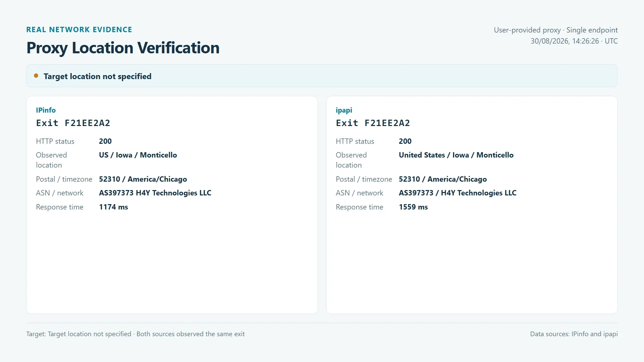This screenshot has height=362, width=644.
Task: Click '52310 / America/Chicago' in ipapi card
Action: 443,179
